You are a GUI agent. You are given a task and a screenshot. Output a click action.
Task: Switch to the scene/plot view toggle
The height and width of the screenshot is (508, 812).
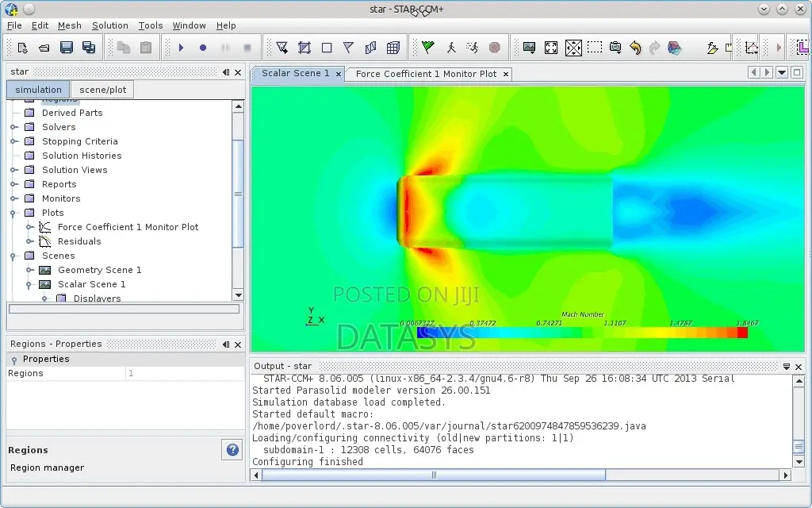coord(102,90)
